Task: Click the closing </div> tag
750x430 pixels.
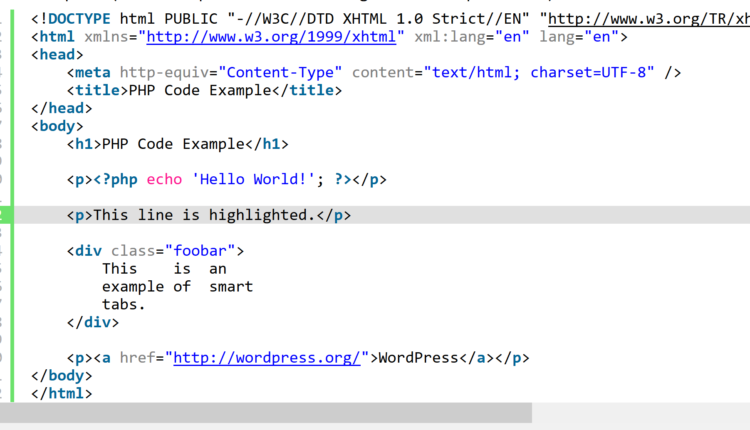Action: 93,322
